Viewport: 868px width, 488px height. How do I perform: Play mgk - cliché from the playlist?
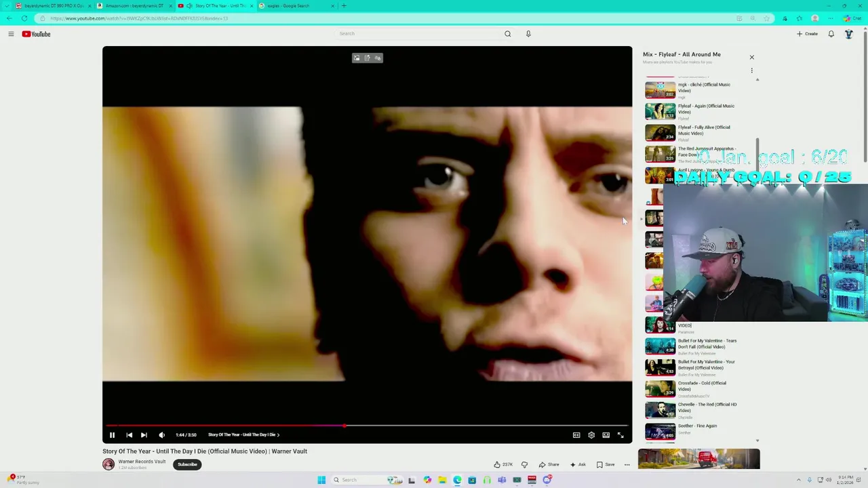click(698, 90)
